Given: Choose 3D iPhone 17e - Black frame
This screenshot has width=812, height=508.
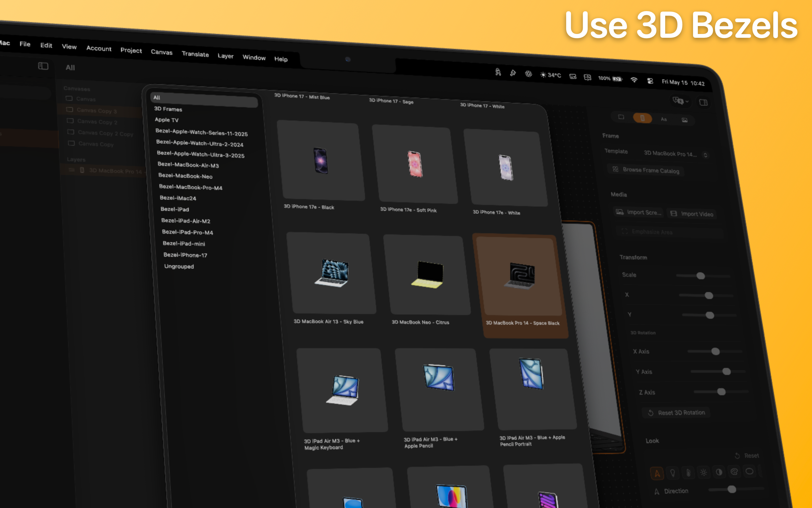Looking at the screenshot, I should pos(320,160).
